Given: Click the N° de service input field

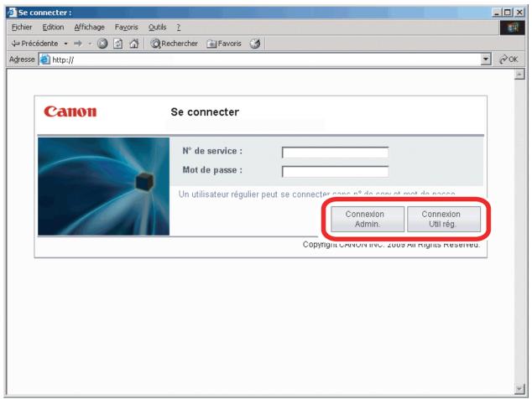Looking at the screenshot, I should pyautogui.click(x=335, y=153).
